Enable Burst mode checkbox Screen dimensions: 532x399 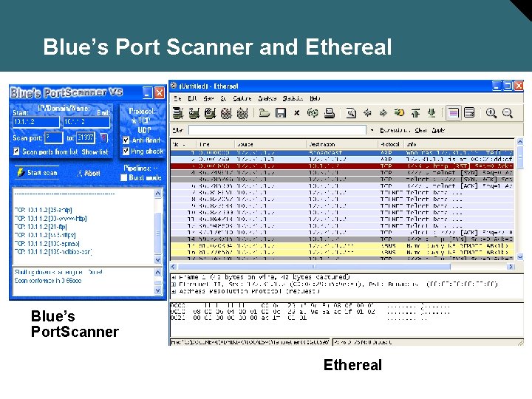point(124,177)
